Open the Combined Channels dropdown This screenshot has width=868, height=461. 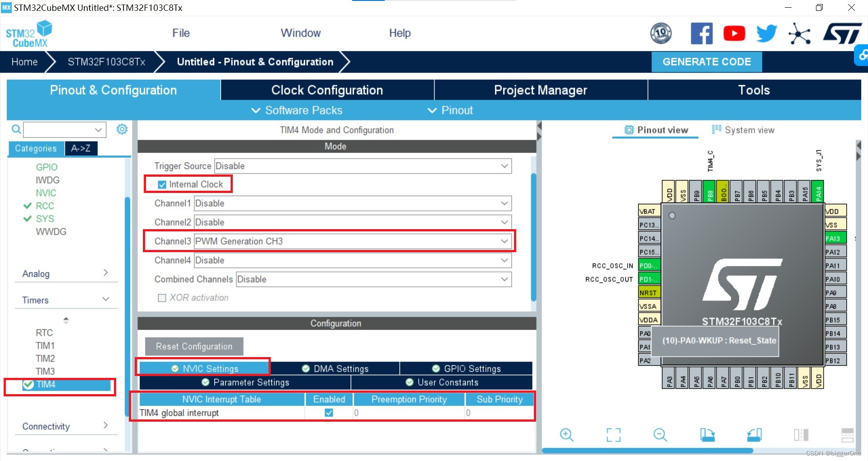(x=374, y=279)
